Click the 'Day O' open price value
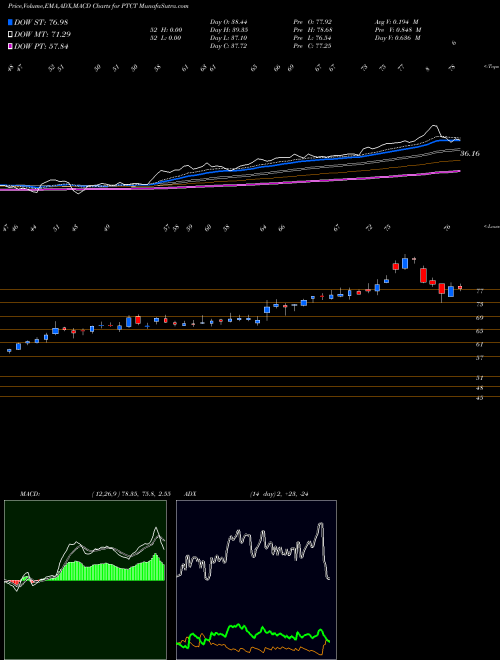 click(229, 22)
